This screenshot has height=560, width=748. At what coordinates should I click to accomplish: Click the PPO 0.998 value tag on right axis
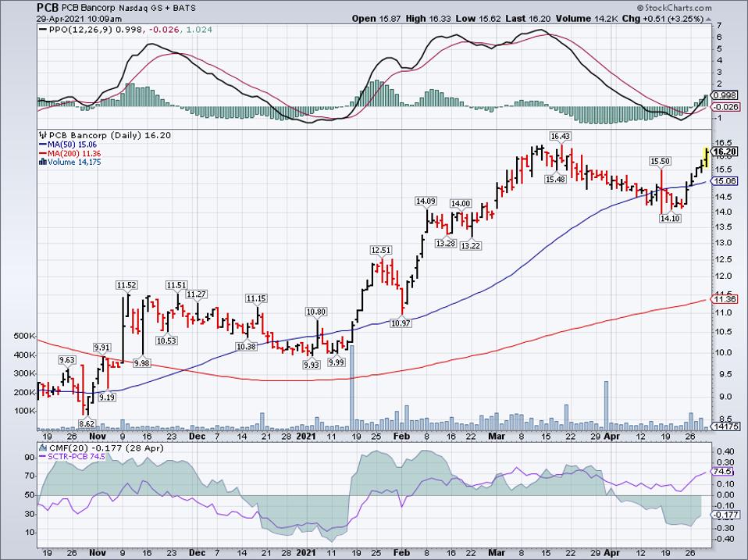tap(725, 96)
